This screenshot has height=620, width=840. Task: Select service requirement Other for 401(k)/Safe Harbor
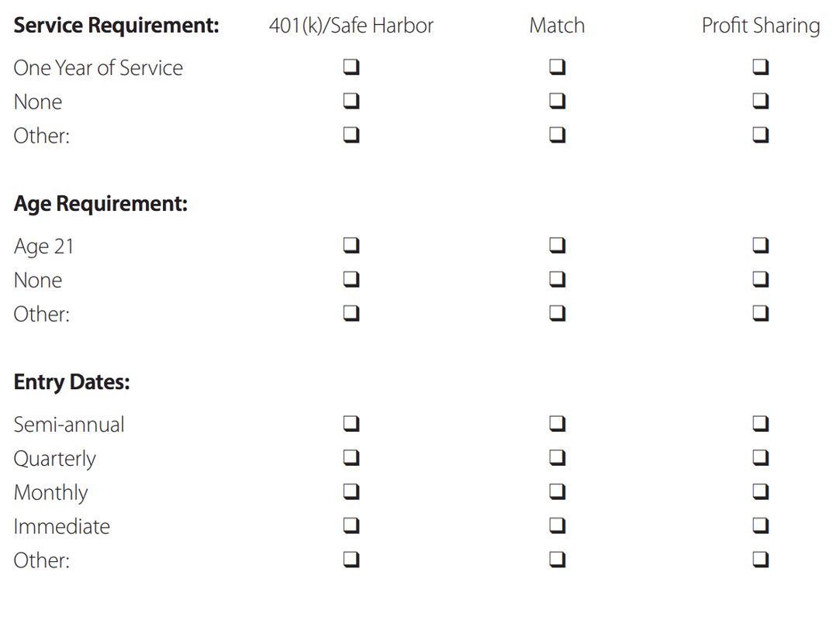[351, 135]
